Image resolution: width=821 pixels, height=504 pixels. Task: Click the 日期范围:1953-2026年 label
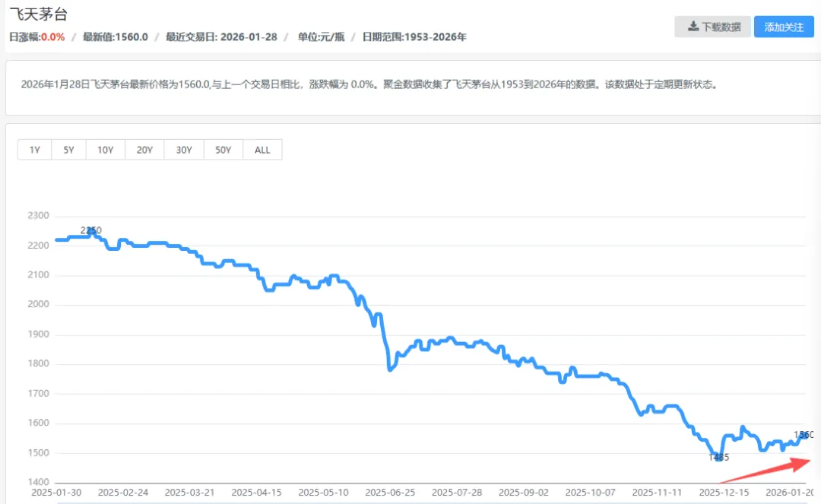(414, 37)
